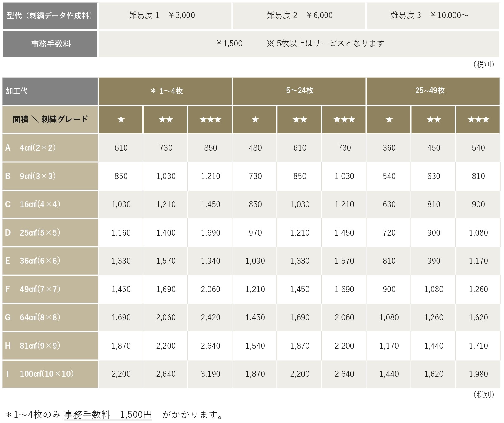504x423 pixels.
Task: Click the 難易度 2 ￥6,000 cell
Action: [x=299, y=16]
